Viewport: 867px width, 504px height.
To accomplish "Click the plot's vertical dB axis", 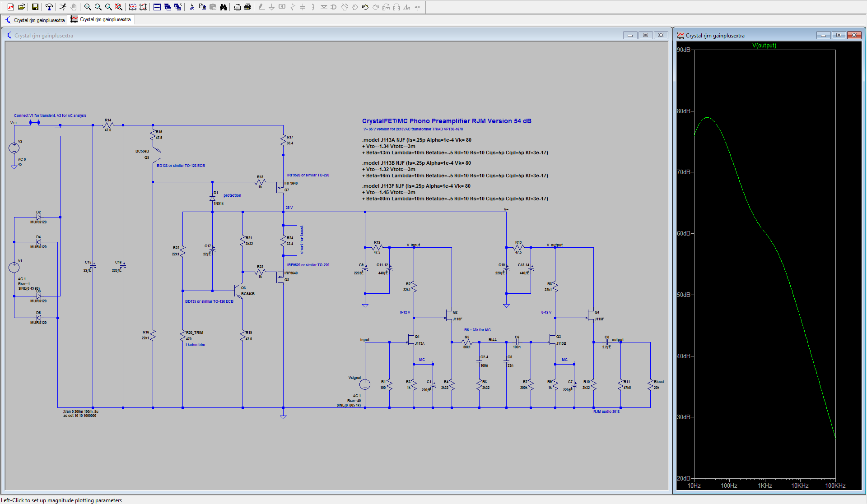I will click(685, 264).
